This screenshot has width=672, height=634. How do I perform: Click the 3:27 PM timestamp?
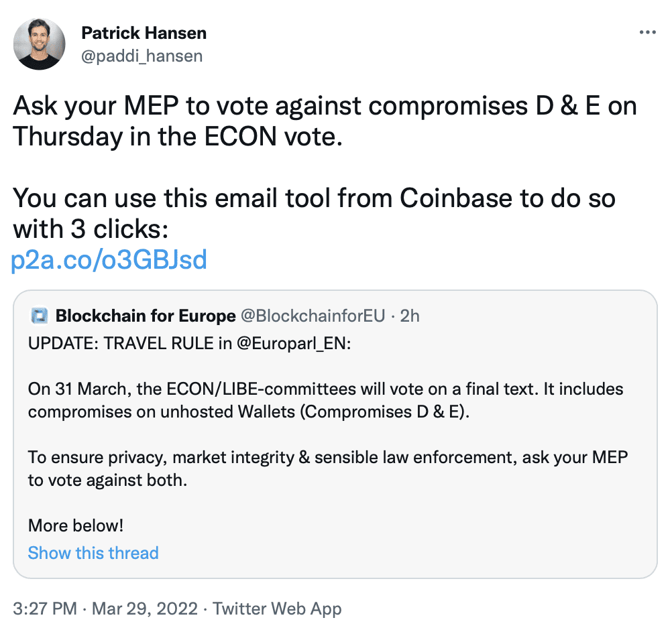pos(45,609)
